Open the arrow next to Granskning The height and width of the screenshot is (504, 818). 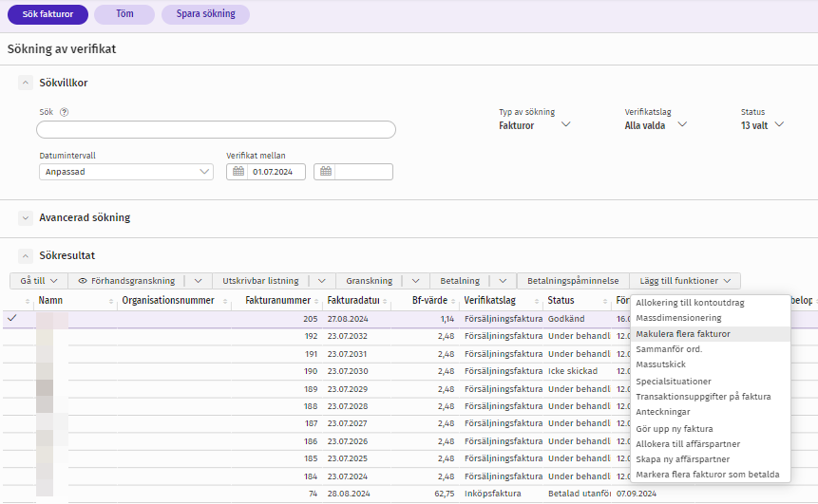tap(416, 281)
